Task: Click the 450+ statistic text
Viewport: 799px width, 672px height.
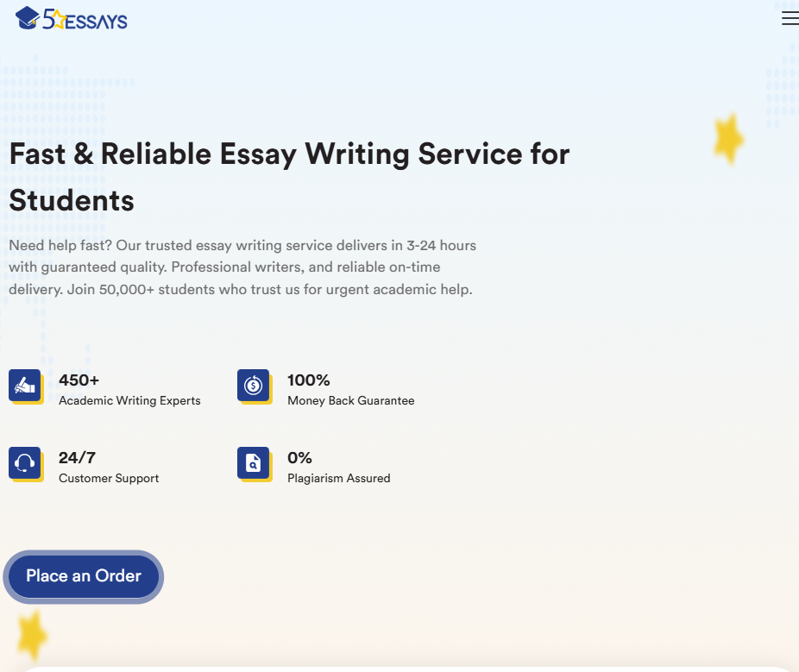Action: point(79,380)
